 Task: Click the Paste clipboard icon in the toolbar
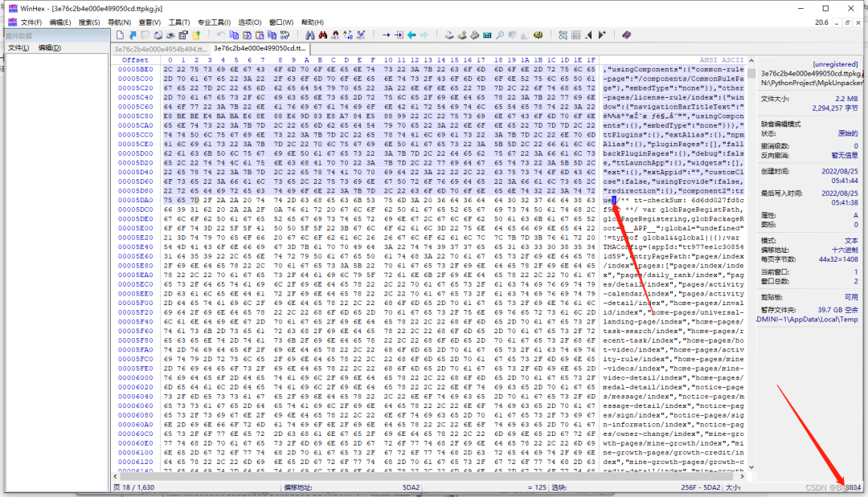[259, 35]
